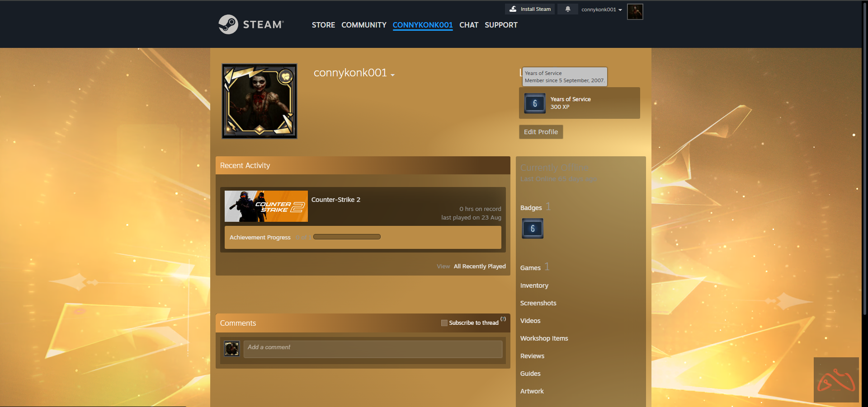The image size is (868, 407).
Task: Enable the Subscribe to thread checkbox
Action: pyautogui.click(x=444, y=323)
